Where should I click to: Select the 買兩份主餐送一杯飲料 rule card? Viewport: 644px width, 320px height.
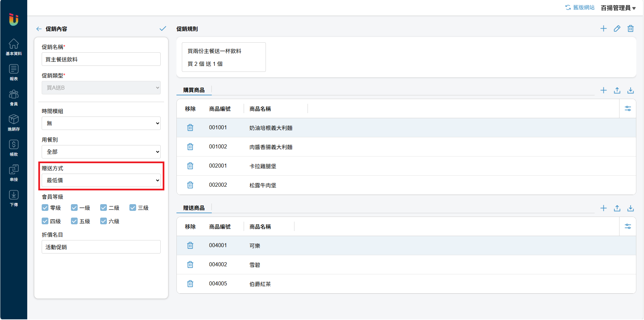pos(224,57)
